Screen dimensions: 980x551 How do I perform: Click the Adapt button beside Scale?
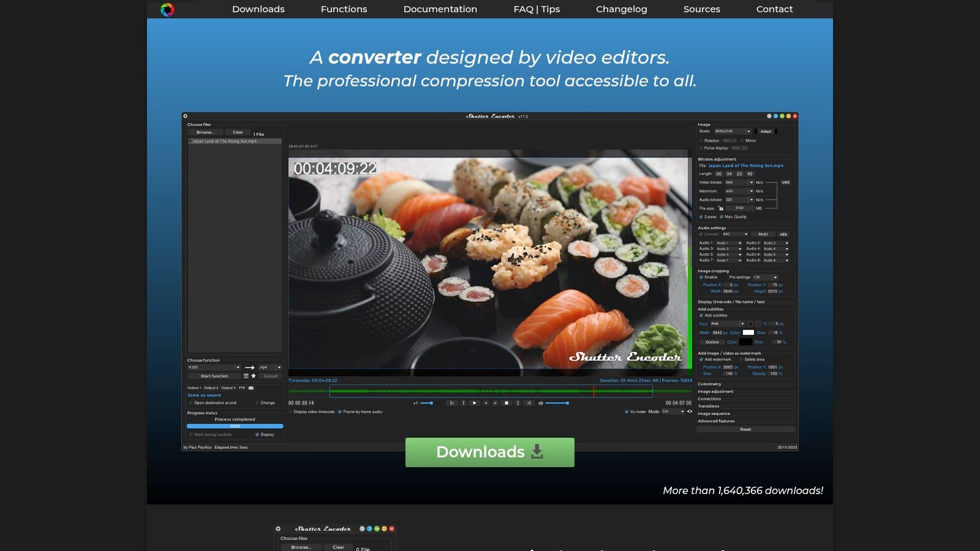[x=766, y=131]
